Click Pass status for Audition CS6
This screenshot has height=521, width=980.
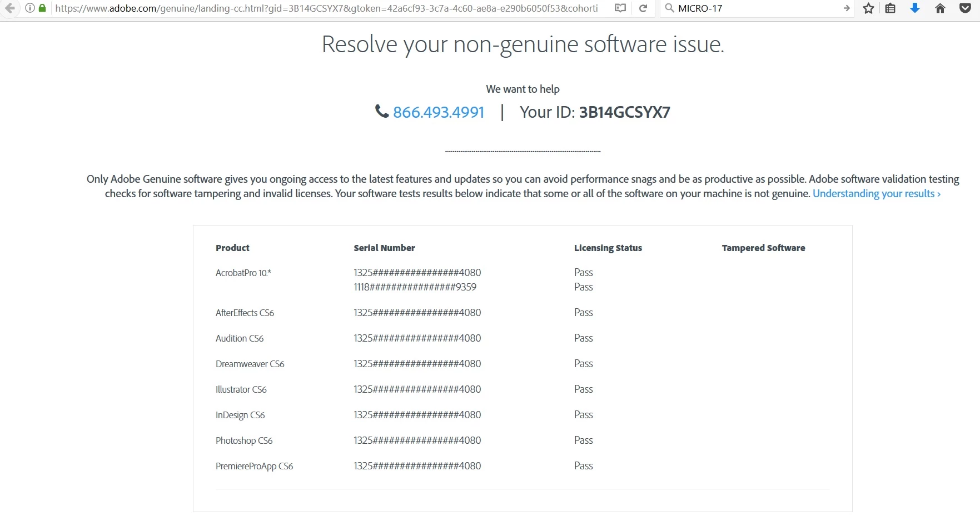click(x=583, y=338)
